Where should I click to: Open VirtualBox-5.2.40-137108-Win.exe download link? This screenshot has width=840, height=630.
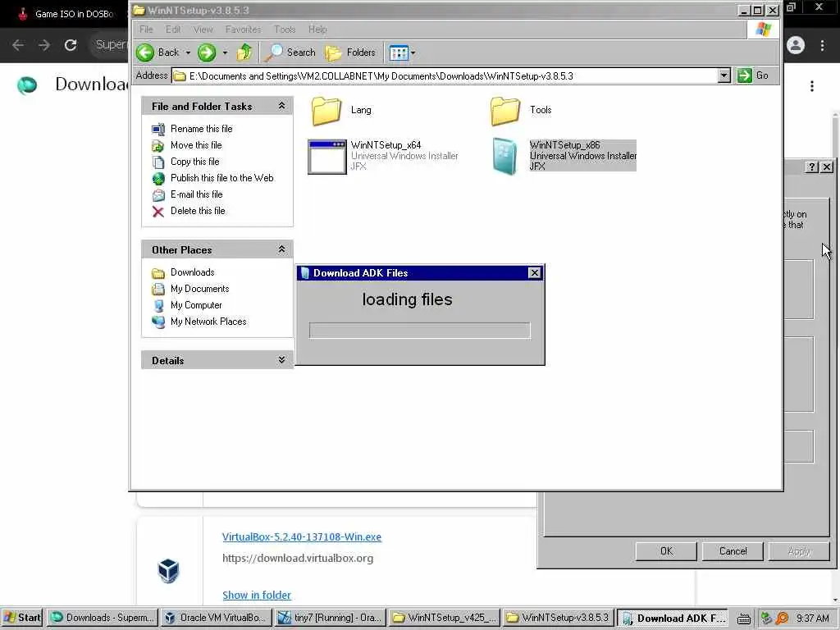click(302, 536)
